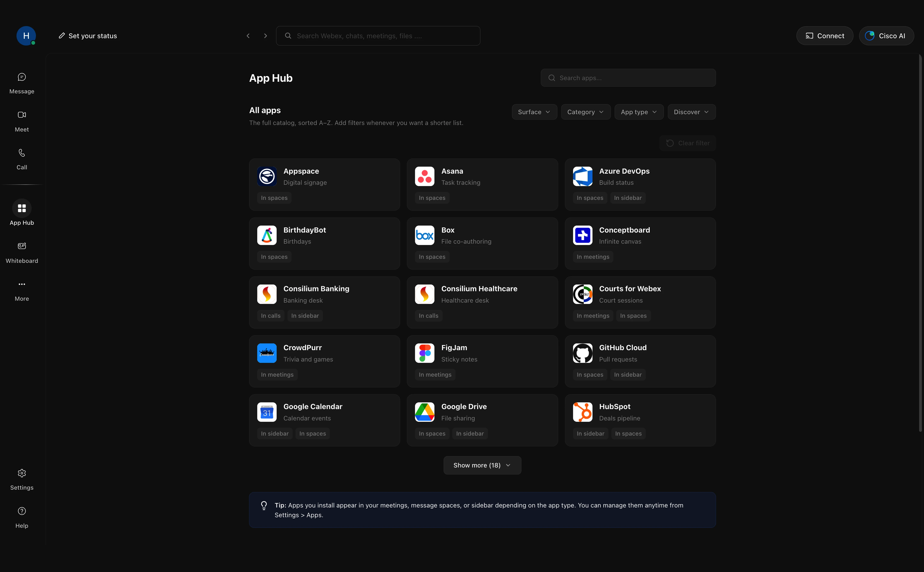Click the Connect button
Image resolution: width=924 pixels, height=572 pixels.
825,36
